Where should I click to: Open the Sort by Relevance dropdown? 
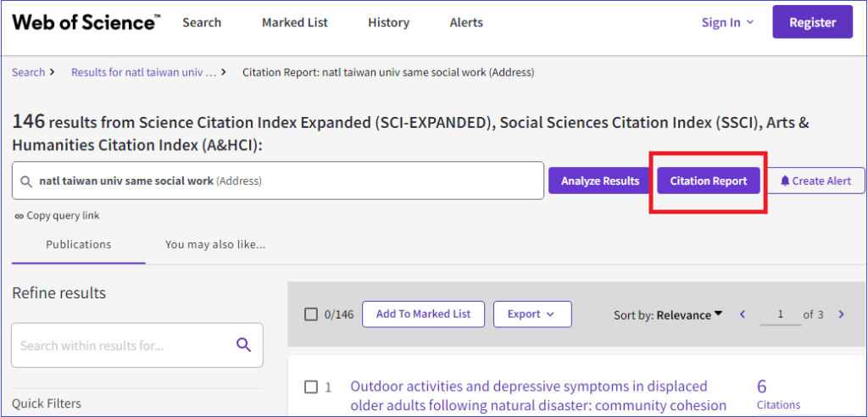668,314
